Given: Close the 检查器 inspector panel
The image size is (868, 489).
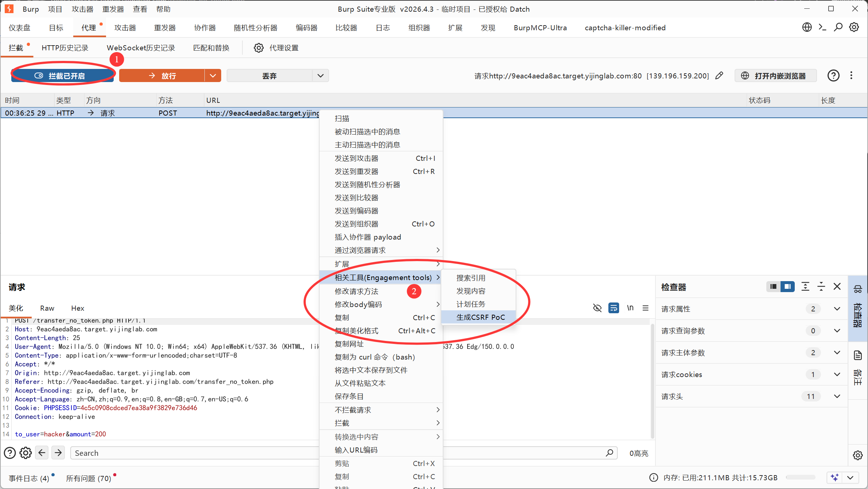Looking at the screenshot, I should click(x=837, y=287).
